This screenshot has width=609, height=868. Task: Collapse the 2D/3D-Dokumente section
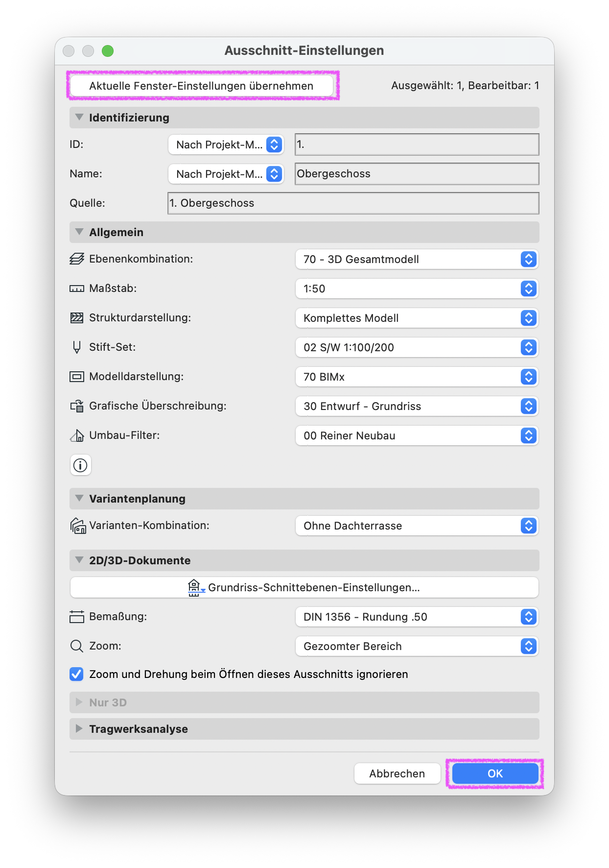coord(79,560)
